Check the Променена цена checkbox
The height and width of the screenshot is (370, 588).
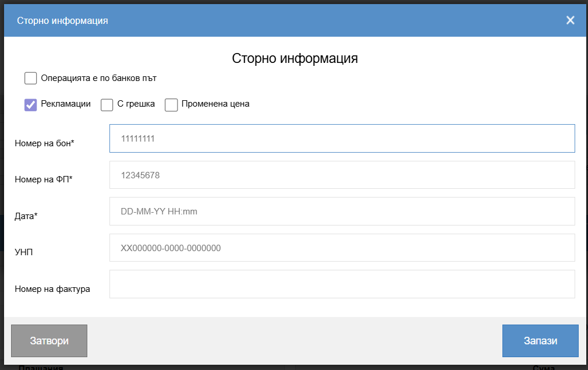(x=171, y=105)
